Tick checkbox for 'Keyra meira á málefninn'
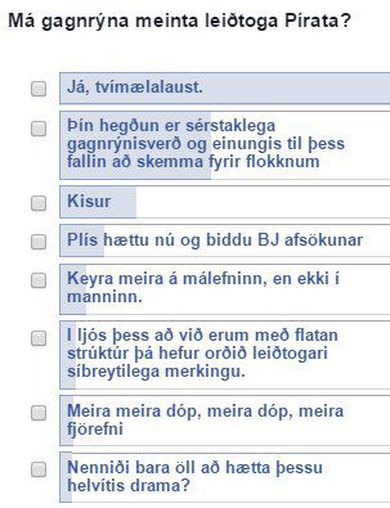The image size is (390, 508). 39,280
